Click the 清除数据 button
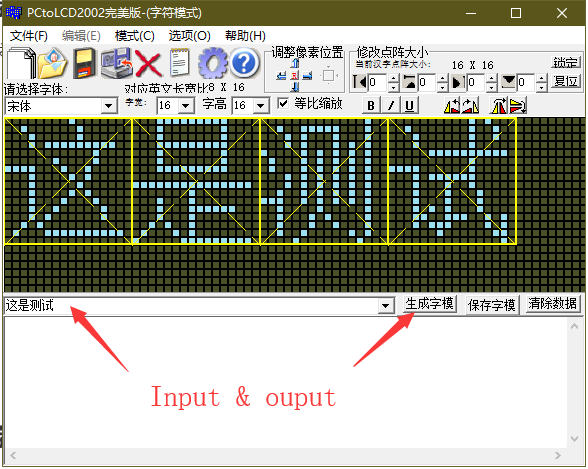This screenshot has width=588, height=469. click(552, 304)
